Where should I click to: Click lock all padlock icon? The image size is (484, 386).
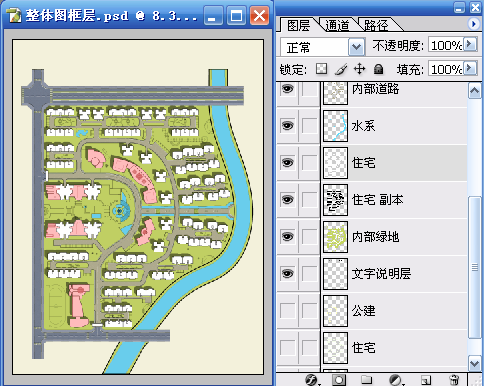pyautogui.click(x=378, y=69)
